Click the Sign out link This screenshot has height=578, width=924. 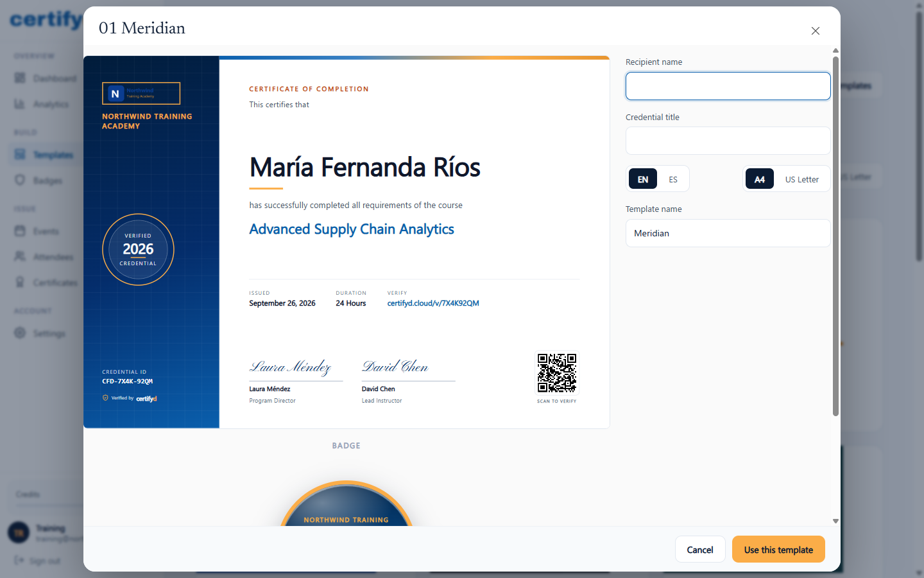click(44, 561)
